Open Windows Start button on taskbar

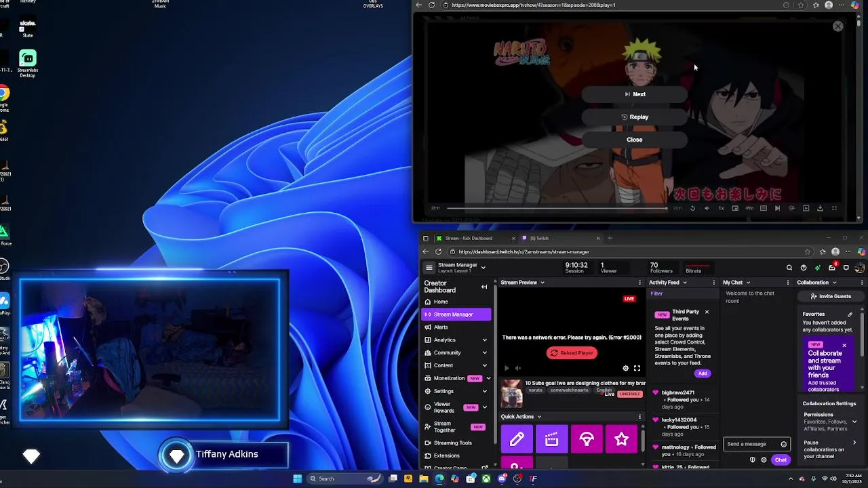[x=297, y=479]
